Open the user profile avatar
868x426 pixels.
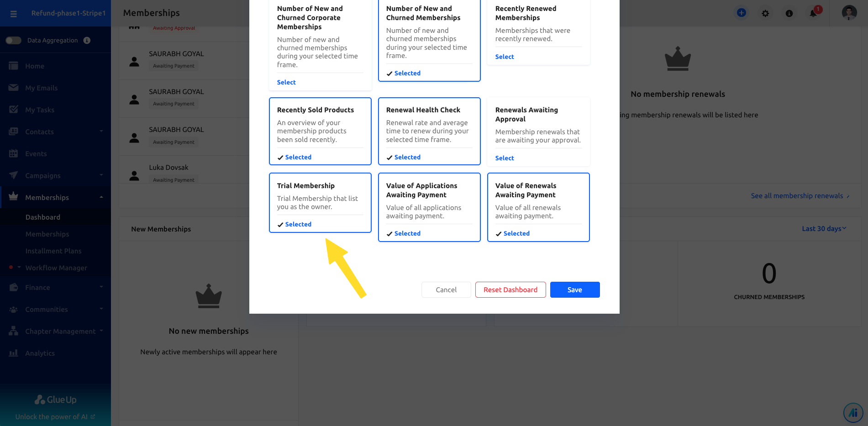point(849,13)
